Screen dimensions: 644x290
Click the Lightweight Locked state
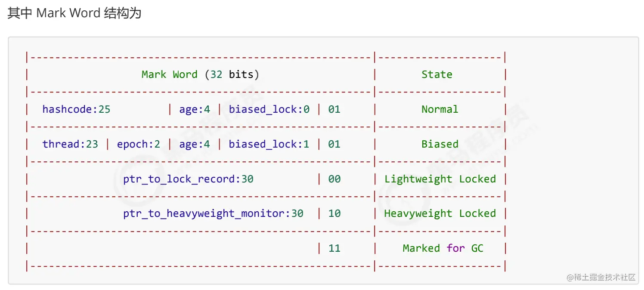click(x=440, y=179)
